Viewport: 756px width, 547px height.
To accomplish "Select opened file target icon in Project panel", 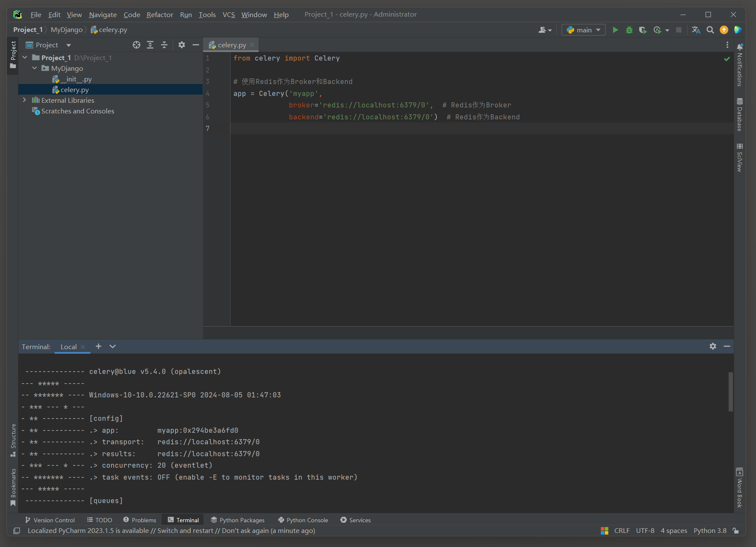I will coord(137,45).
